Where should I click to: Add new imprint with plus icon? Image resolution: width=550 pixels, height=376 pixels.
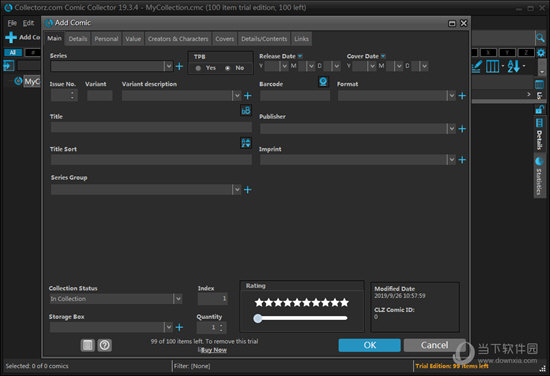462,160
